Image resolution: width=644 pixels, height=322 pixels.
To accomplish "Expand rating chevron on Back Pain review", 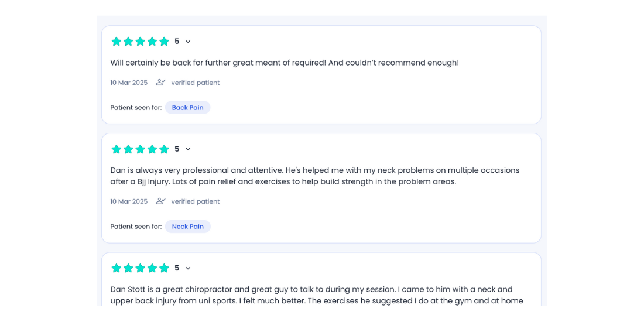I will pos(188,42).
